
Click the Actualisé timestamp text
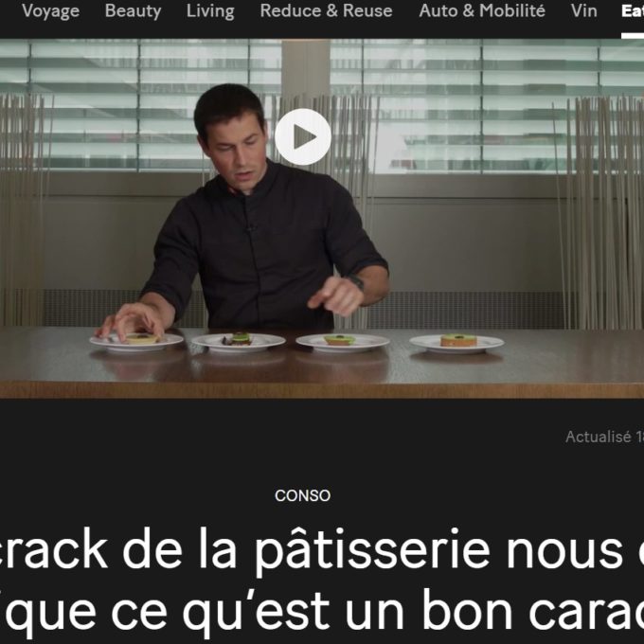click(604, 437)
